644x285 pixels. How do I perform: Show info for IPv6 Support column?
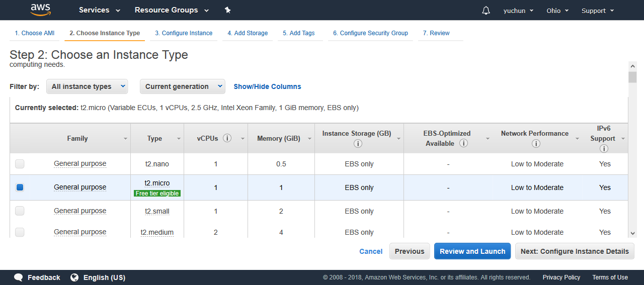(604, 148)
